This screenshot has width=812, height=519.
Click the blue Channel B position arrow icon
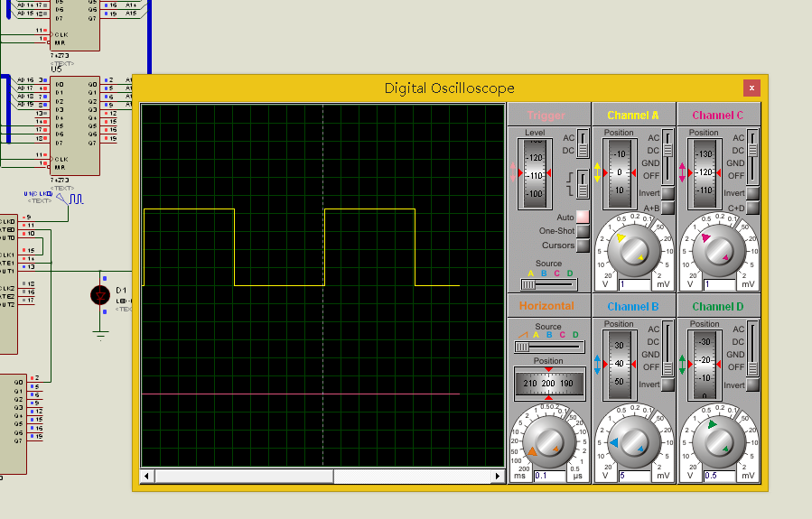[x=597, y=365]
